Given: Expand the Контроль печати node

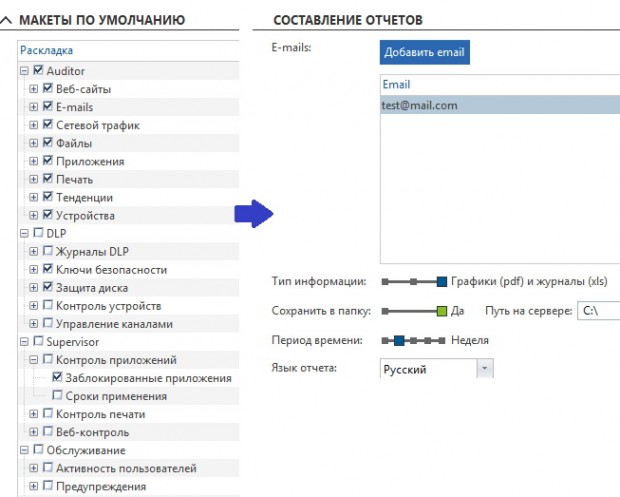Looking at the screenshot, I should coord(34,414).
